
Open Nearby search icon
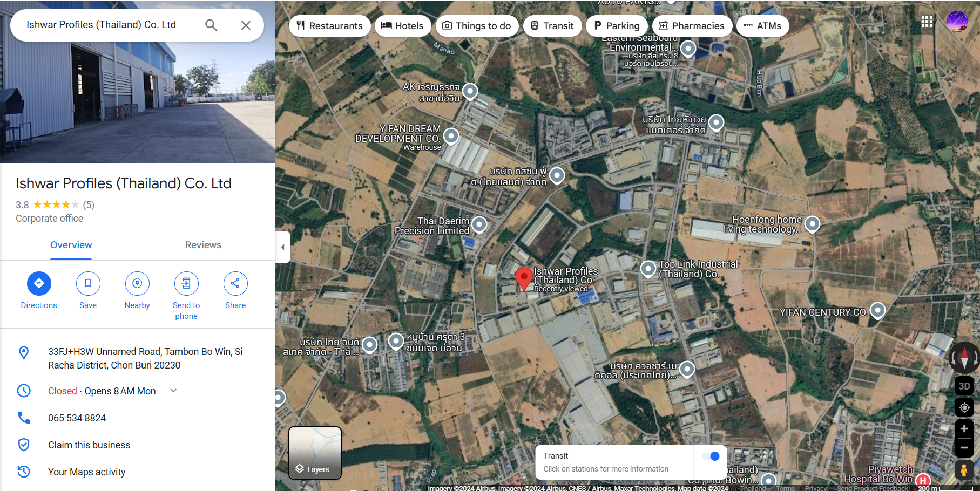click(137, 283)
